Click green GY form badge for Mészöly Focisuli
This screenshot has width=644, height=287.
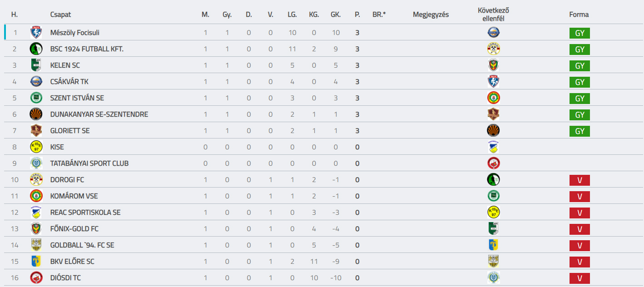[x=580, y=33]
